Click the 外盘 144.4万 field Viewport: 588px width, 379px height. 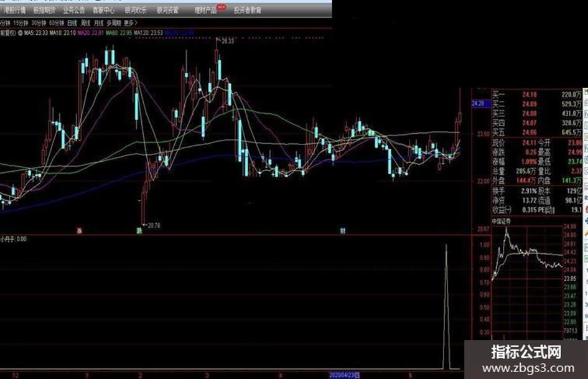(x=515, y=181)
